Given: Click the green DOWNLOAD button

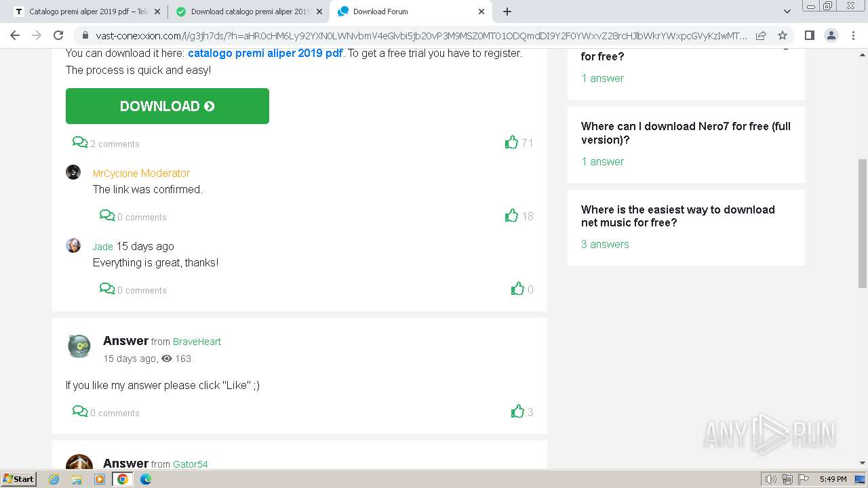Looking at the screenshot, I should (x=167, y=106).
